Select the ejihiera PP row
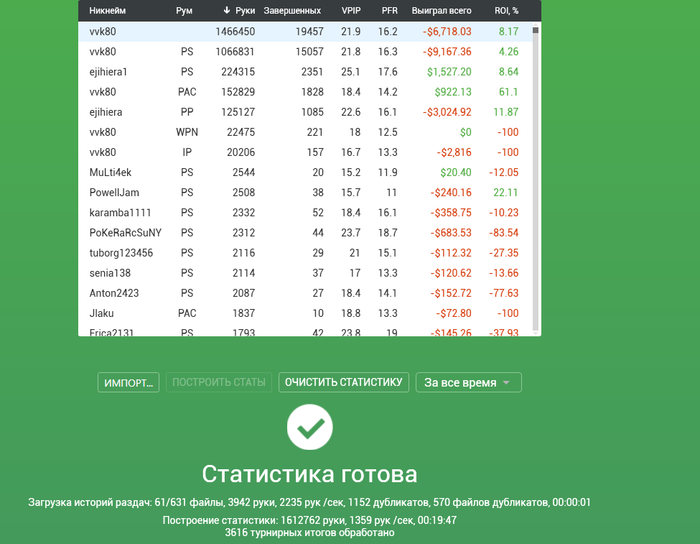 pyautogui.click(x=305, y=112)
